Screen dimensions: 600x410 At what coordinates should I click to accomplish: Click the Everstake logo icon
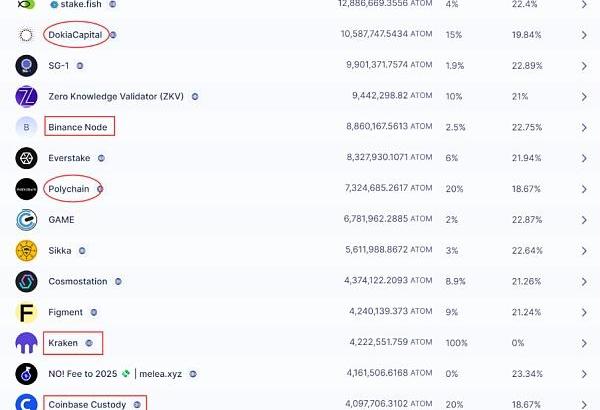[x=26, y=158]
